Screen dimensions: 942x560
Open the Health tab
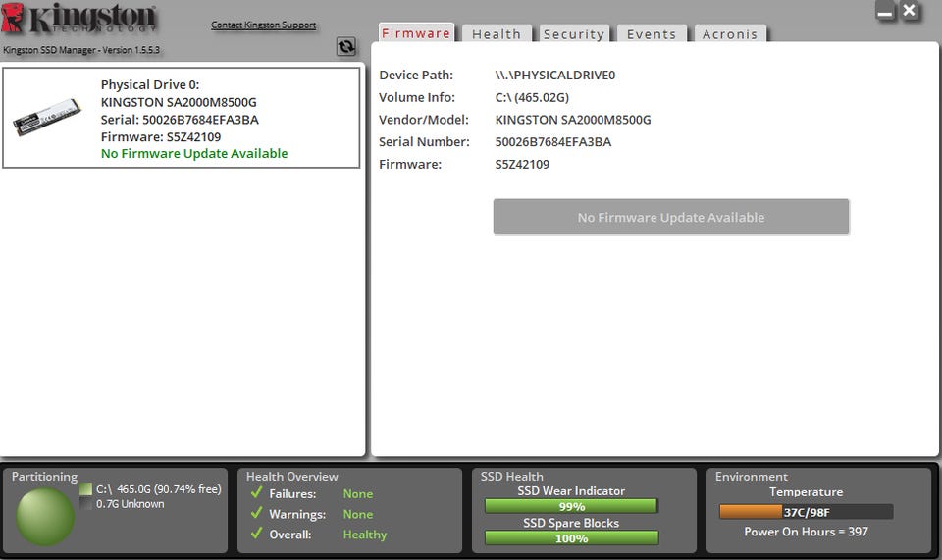point(497,33)
